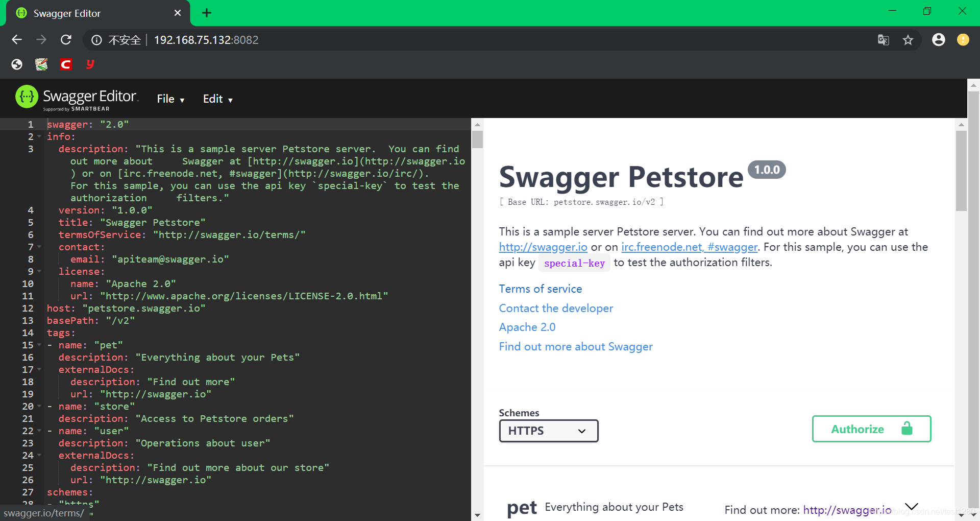The height and width of the screenshot is (521, 980).
Task: Open the HTTPS schemes dropdown
Action: (548, 431)
